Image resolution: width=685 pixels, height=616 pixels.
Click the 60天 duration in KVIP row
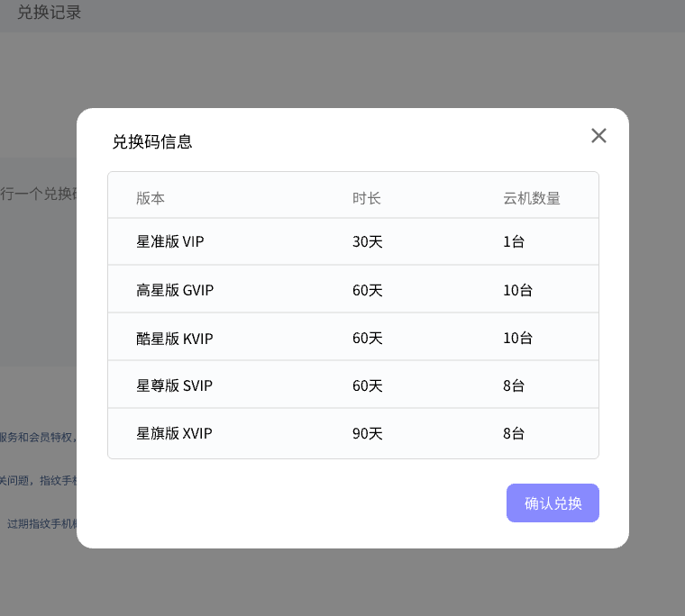coord(368,339)
